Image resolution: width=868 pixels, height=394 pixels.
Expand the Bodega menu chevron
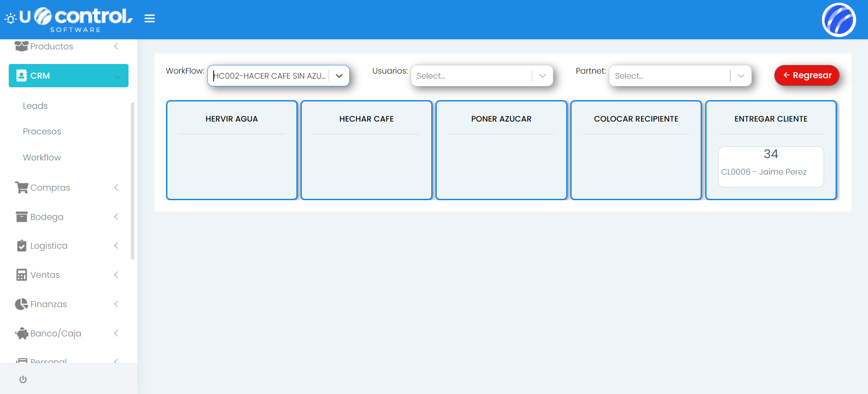(116, 217)
